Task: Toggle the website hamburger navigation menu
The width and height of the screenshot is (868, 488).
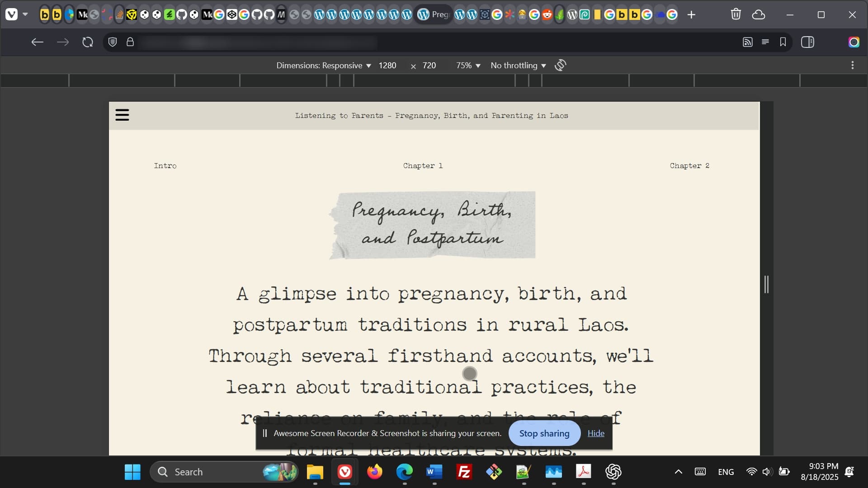Action: coord(122,115)
